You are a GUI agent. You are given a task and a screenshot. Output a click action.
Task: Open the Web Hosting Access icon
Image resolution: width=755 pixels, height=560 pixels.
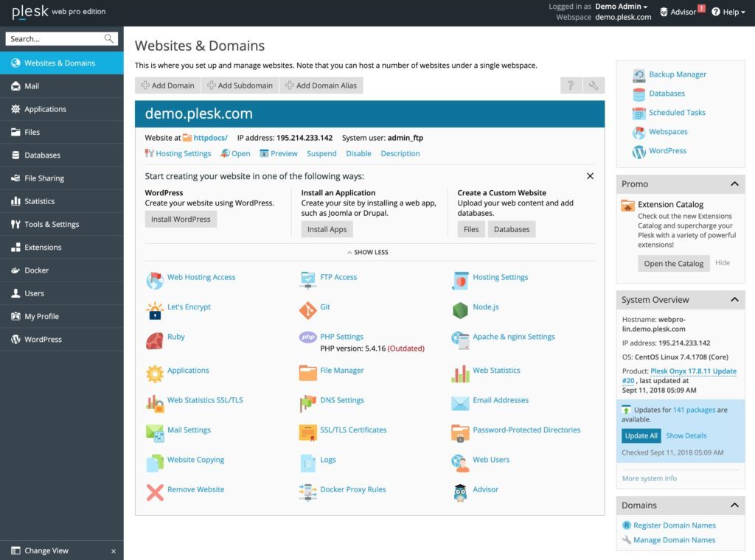pos(155,281)
